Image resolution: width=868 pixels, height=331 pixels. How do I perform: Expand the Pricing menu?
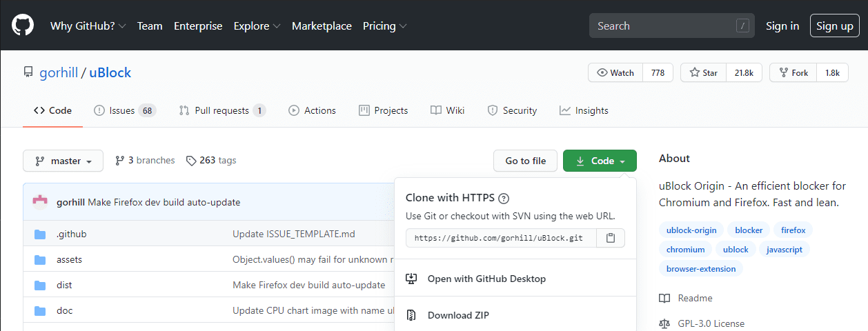384,26
